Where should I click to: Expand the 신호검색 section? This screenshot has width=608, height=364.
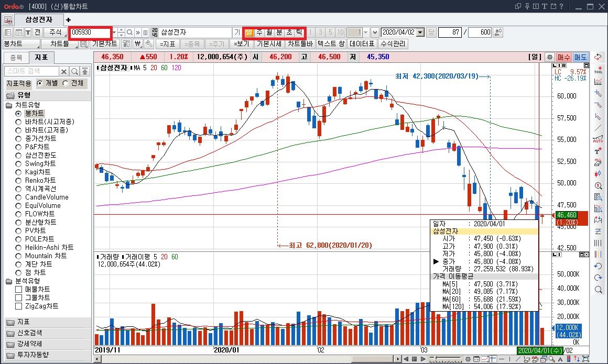point(48,333)
